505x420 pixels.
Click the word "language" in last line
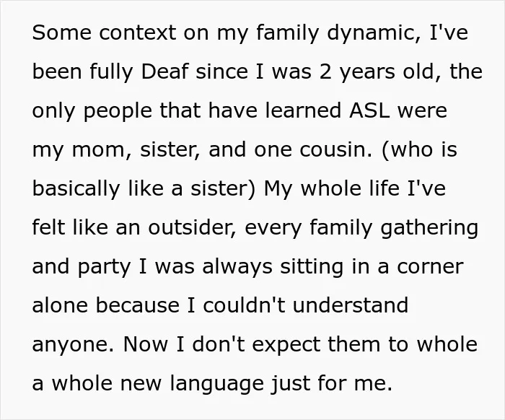tap(216, 384)
